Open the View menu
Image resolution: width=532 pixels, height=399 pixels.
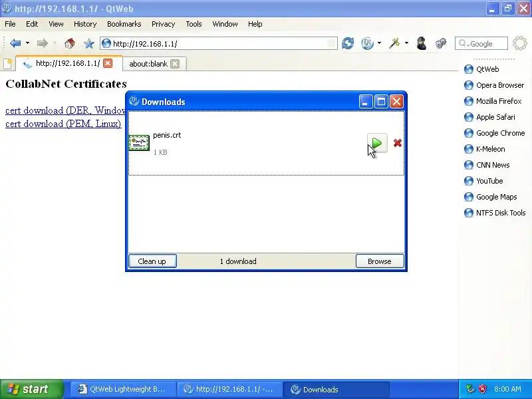pyautogui.click(x=56, y=24)
